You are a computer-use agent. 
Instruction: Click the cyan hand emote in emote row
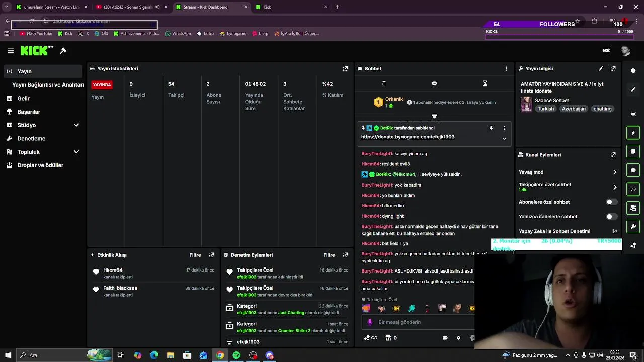412,309
